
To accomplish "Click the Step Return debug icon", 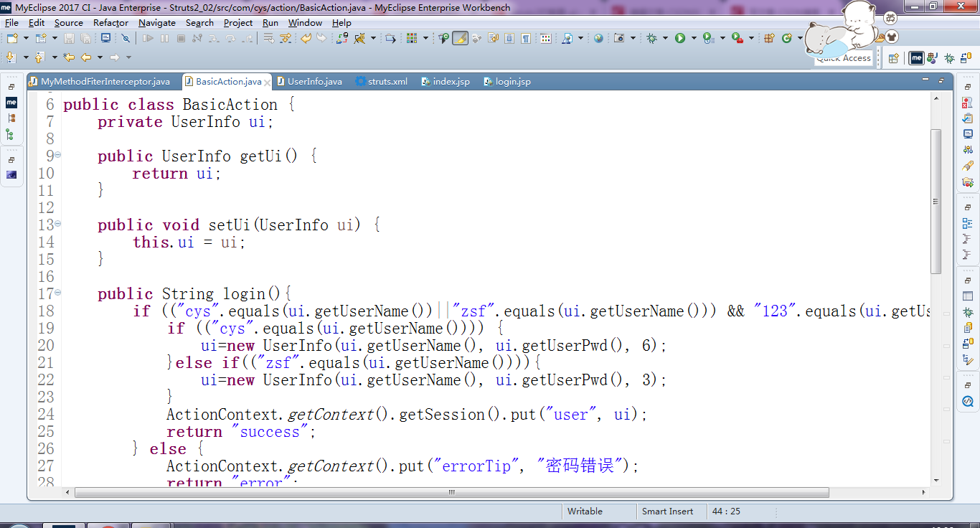I will click(247, 38).
